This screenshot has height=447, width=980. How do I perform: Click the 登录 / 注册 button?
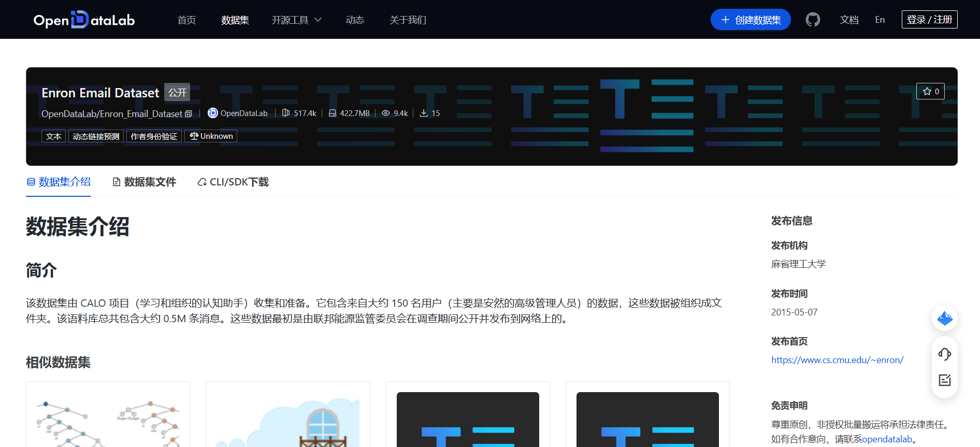point(929,20)
